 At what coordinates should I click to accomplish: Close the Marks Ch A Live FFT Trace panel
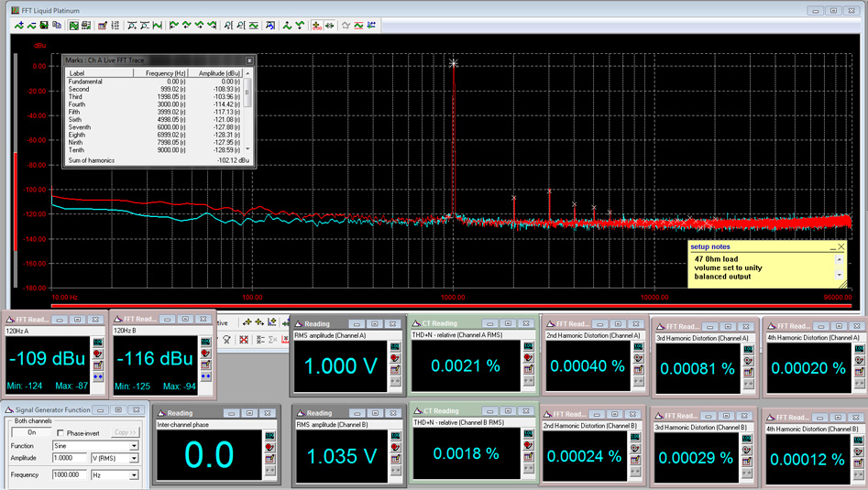coord(249,60)
